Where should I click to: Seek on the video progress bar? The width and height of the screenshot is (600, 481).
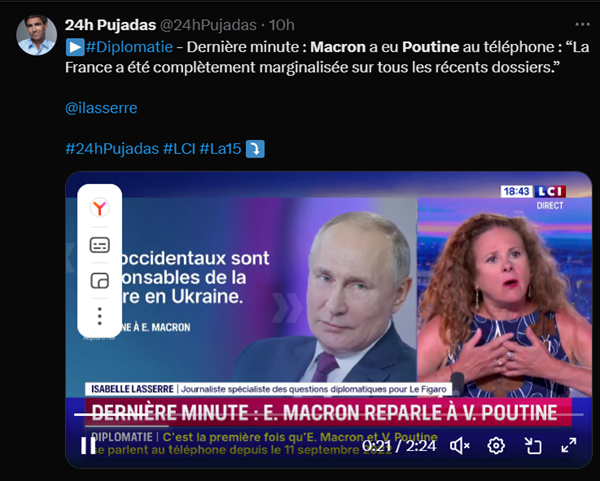329,414
